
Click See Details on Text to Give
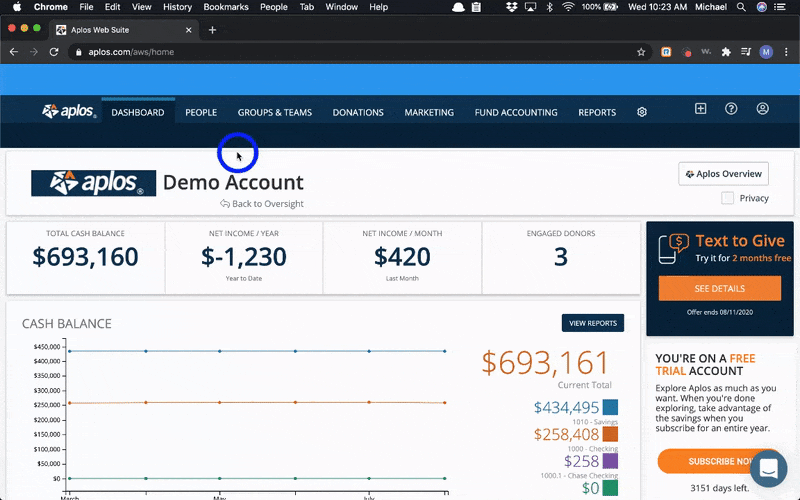[x=719, y=288]
